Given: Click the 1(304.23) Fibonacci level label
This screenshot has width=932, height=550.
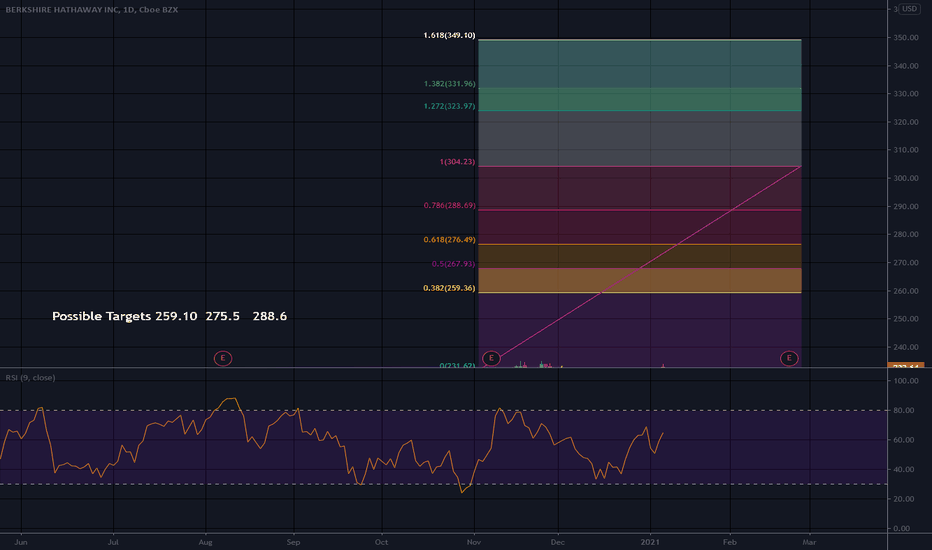Looking at the screenshot, I should point(457,162).
